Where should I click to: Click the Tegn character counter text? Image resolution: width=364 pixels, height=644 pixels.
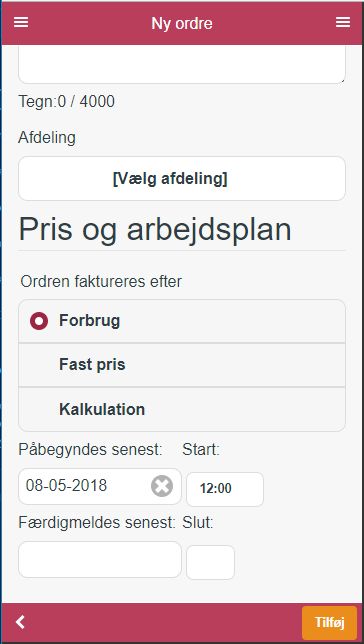[67, 101]
